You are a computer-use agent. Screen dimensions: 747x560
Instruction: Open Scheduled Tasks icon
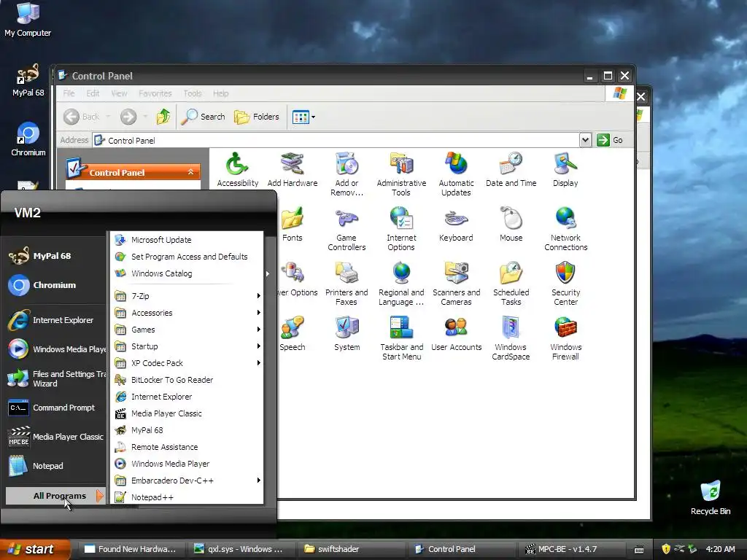coord(511,284)
